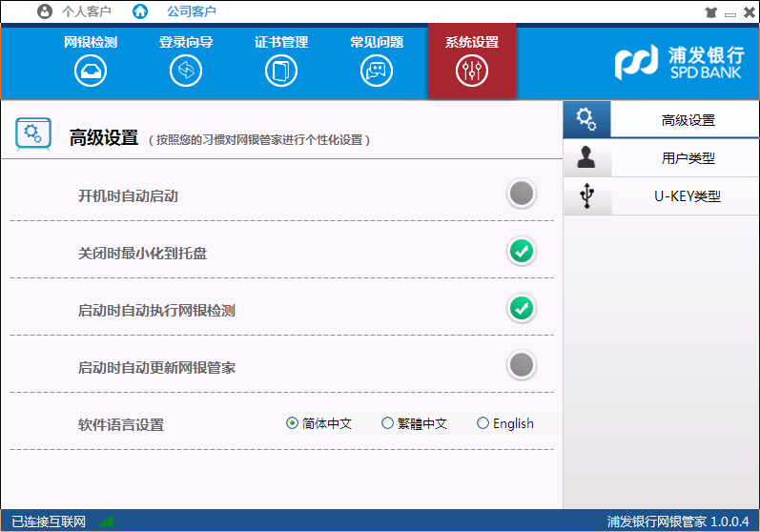
Task: Open the 网银检测 detection icon
Action: [91, 71]
